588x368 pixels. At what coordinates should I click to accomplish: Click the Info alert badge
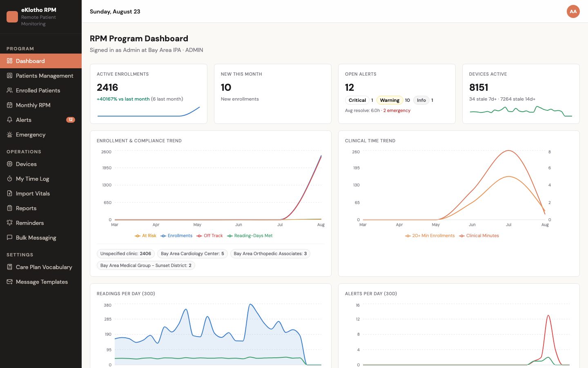click(421, 100)
